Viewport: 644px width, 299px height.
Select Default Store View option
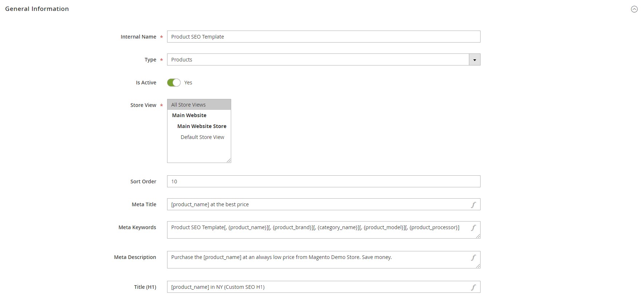pyautogui.click(x=202, y=137)
